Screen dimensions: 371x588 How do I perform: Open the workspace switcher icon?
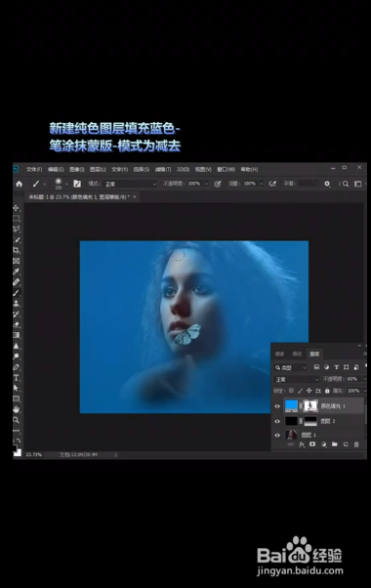[x=358, y=184]
